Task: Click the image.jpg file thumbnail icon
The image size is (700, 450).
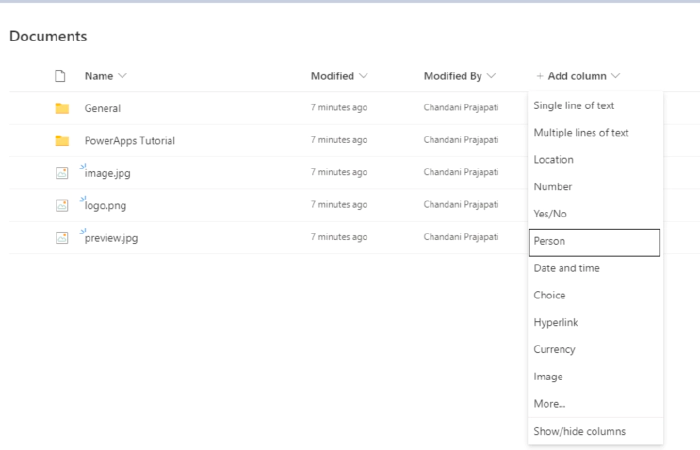Action: tap(62, 173)
